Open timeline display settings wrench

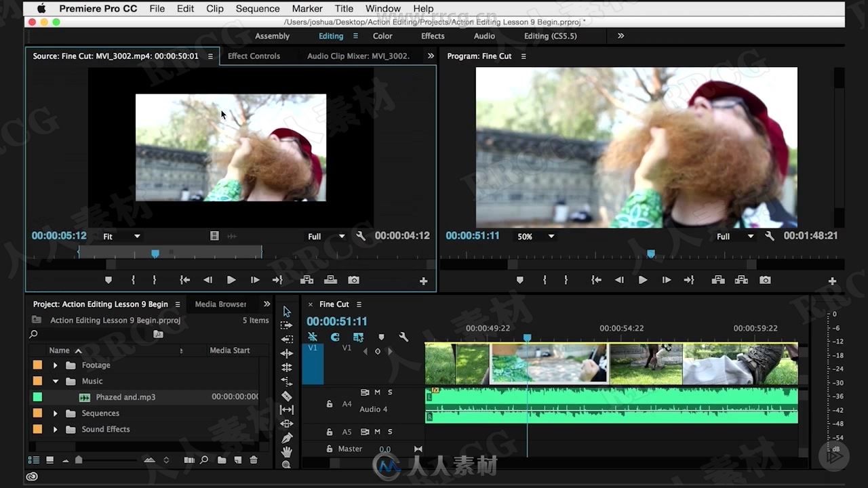click(x=403, y=337)
